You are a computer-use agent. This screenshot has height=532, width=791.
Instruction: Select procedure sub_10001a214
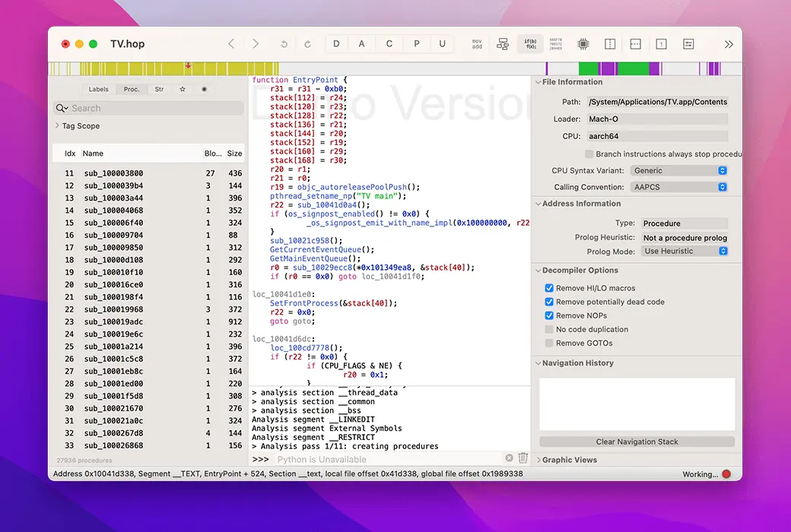pyautogui.click(x=148, y=347)
